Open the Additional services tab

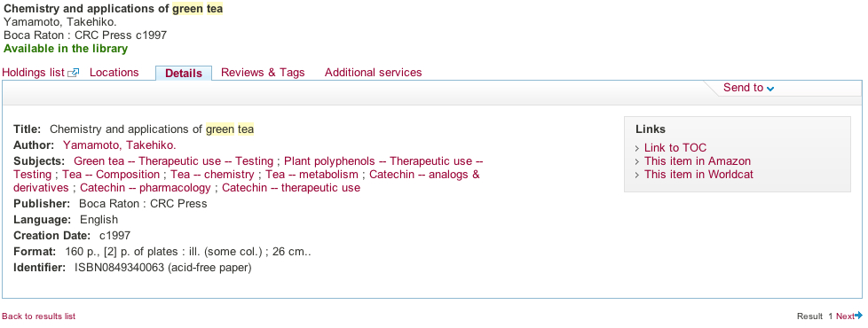coord(373,73)
